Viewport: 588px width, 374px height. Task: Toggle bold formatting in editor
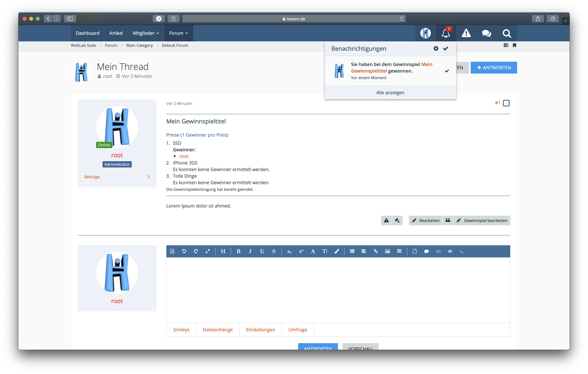(x=239, y=251)
